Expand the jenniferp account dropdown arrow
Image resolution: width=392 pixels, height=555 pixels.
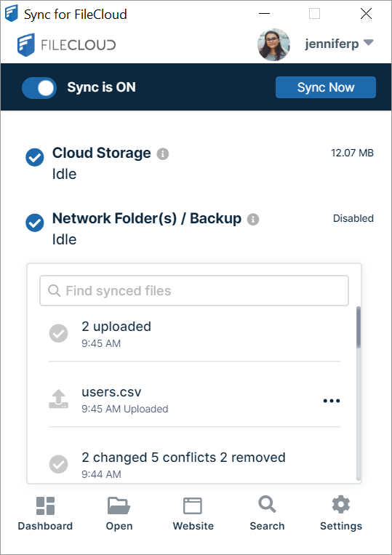click(369, 42)
